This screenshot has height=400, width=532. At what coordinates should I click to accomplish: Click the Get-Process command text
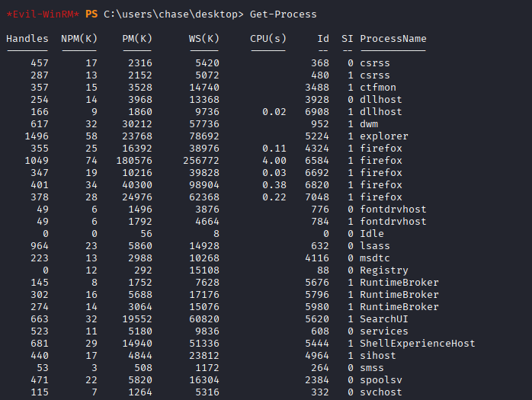[x=283, y=14]
